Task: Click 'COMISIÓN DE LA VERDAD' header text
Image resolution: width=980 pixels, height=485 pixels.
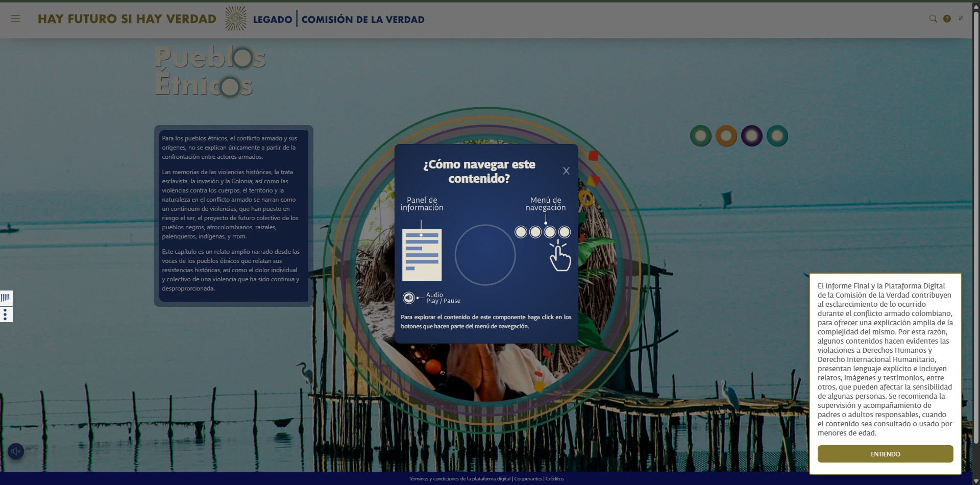Action: point(363,19)
